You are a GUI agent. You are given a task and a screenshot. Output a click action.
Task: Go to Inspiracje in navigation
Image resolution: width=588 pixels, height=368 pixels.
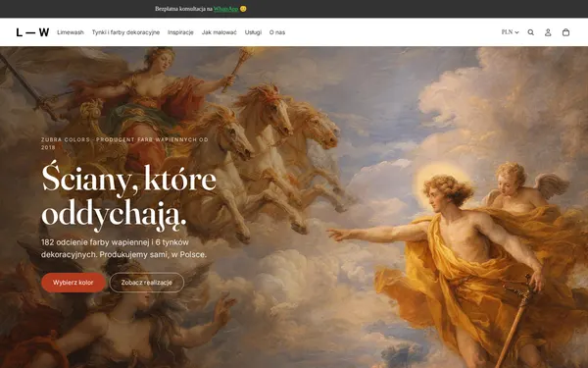(x=180, y=32)
